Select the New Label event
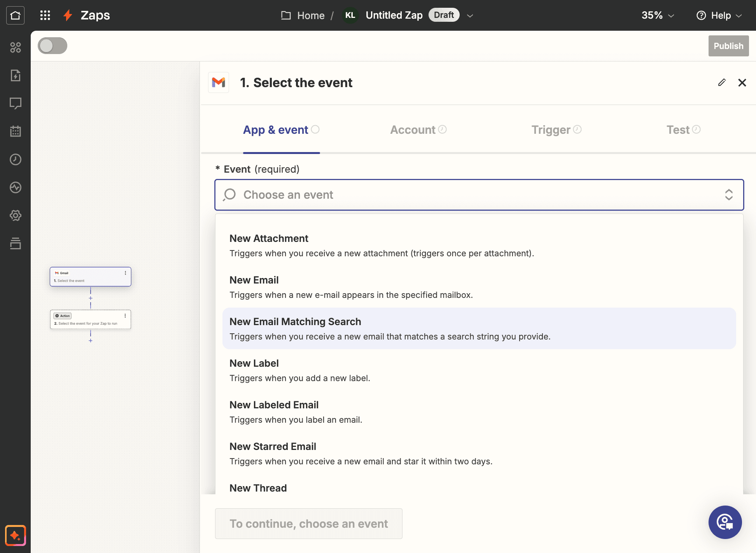Image resolution: width=756 pixels, height=553 pixels. pyautogui.click(x=479, y=370)
